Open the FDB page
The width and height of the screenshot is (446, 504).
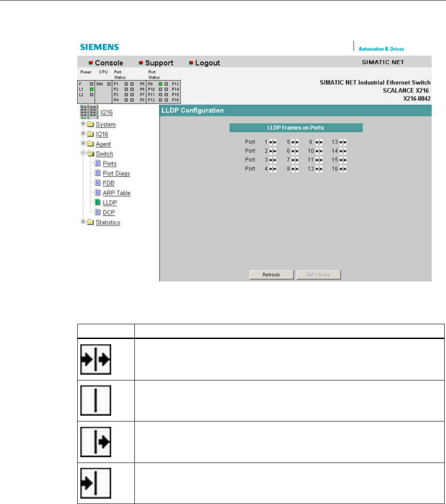tap(109, 183)
